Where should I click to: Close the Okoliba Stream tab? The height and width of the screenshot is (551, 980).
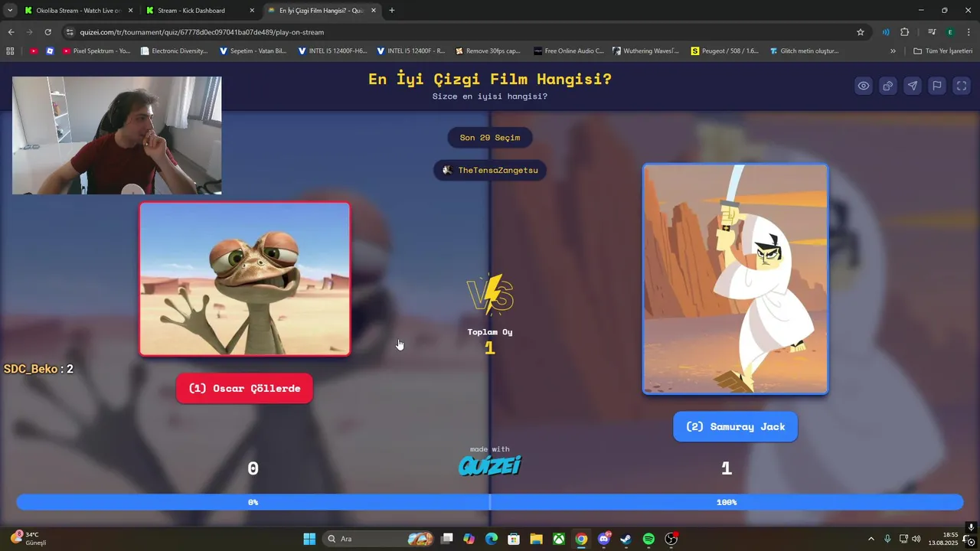pos(130,11)
